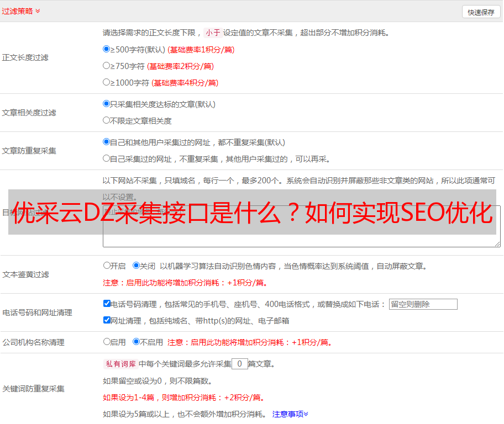
Task: Select ≥1000字符 length filter option
Action: pyautogui.click(x=107, y=82)
